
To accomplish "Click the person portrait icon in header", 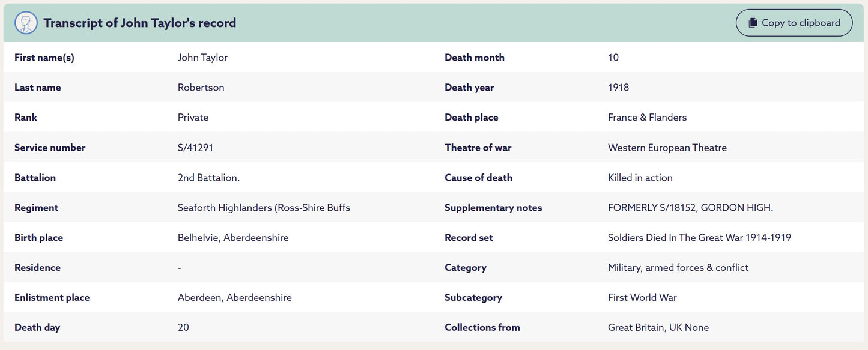I will click(x=26, y=23).
